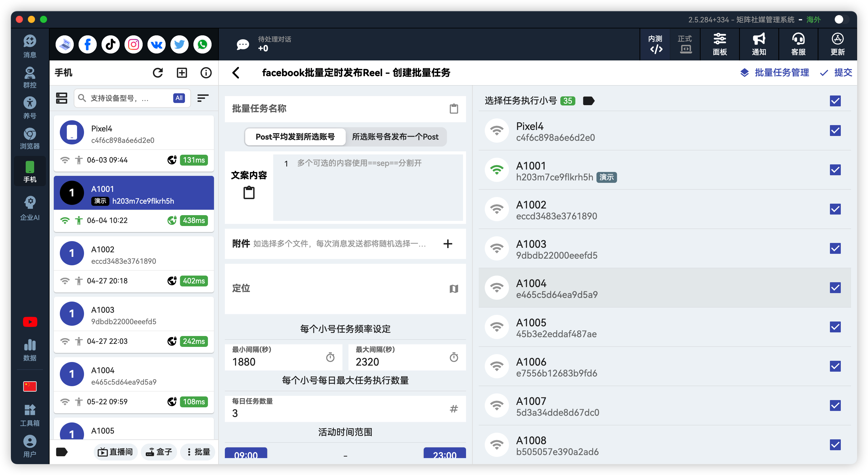
Task: Uncheck the A1001 checkbox in account list
Action: (835, 170)
